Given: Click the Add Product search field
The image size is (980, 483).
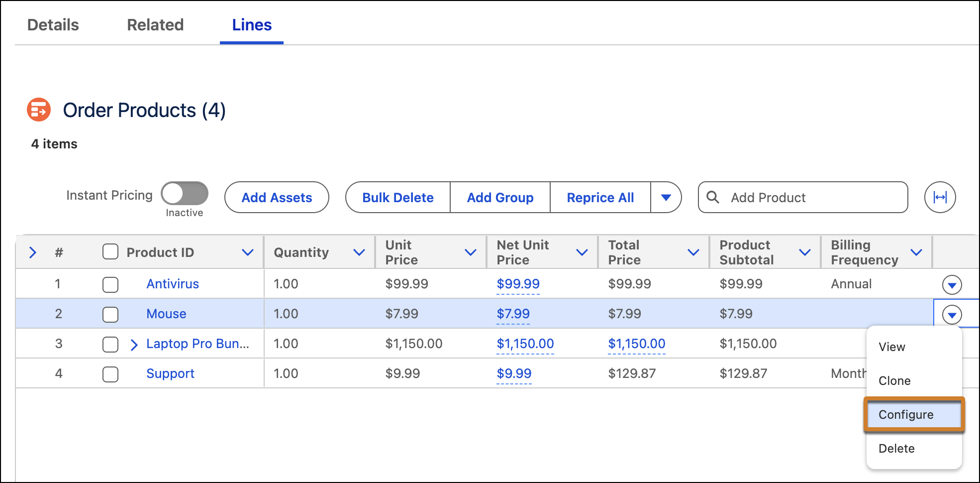Looking at the screenshot, I should [x=803, y=197].
